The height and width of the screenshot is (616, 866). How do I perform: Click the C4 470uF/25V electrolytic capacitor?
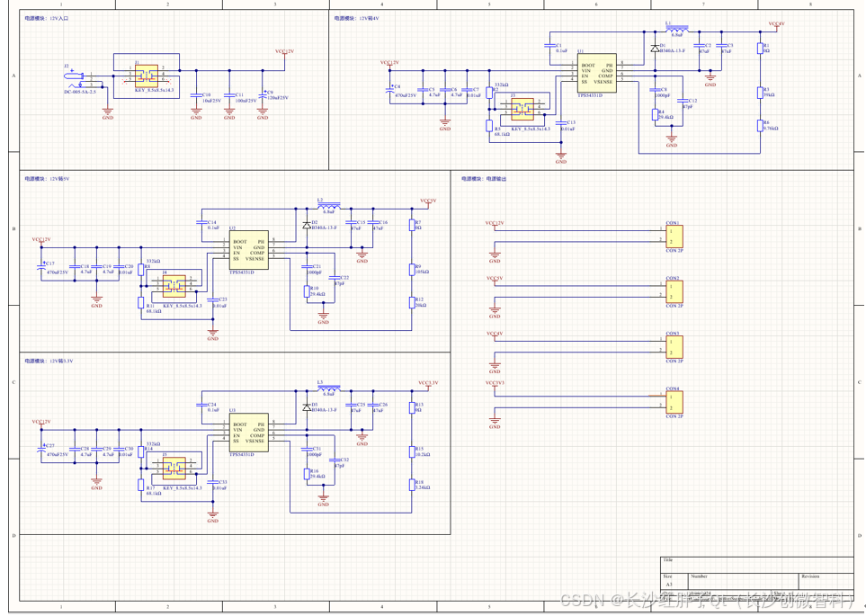(390, 90)
